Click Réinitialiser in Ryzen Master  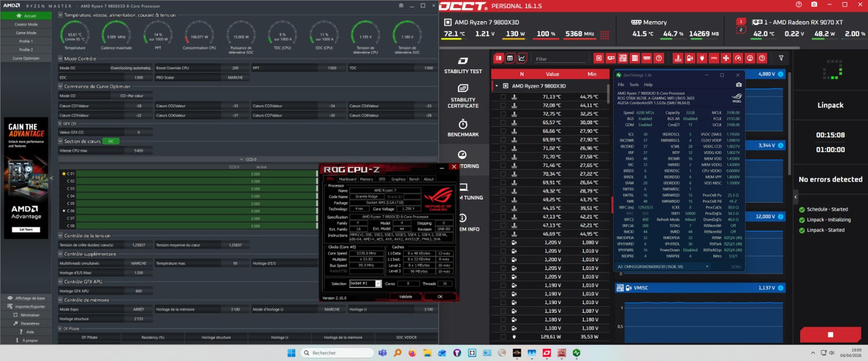[x=26, y=315]
